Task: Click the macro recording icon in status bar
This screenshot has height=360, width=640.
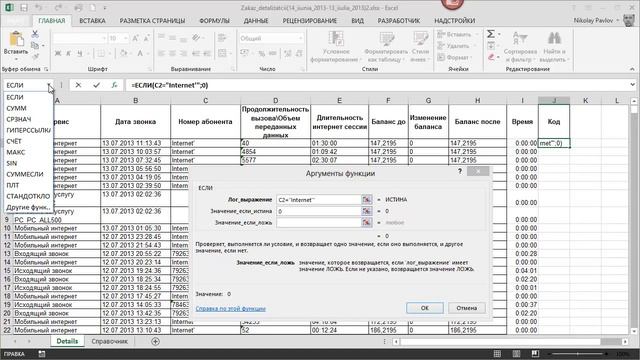Action: [x=42, y=354]
